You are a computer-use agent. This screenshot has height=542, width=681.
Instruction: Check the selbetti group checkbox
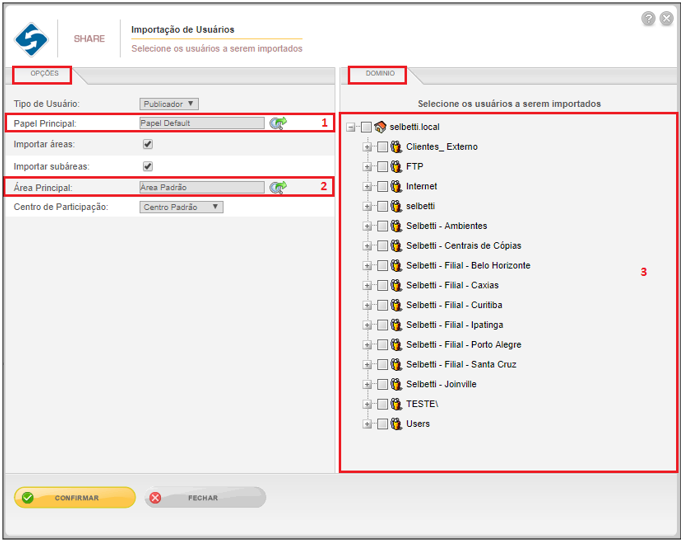click(382, 206)
